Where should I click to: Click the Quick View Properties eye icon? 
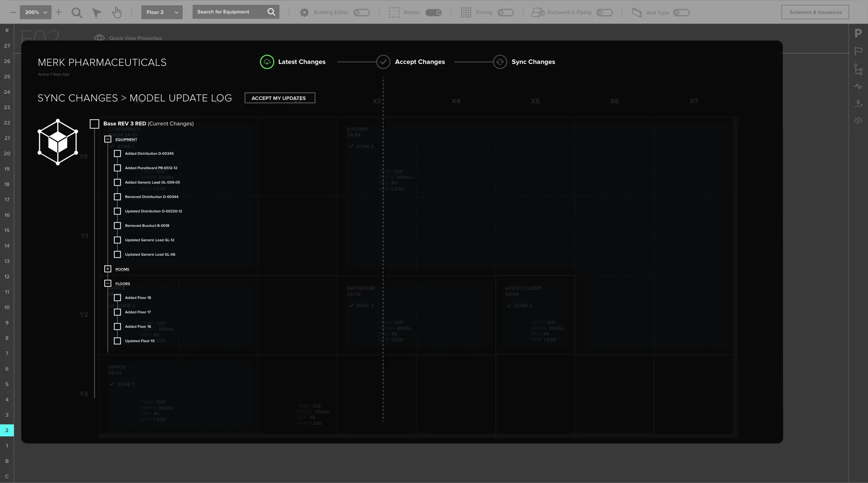99,38
